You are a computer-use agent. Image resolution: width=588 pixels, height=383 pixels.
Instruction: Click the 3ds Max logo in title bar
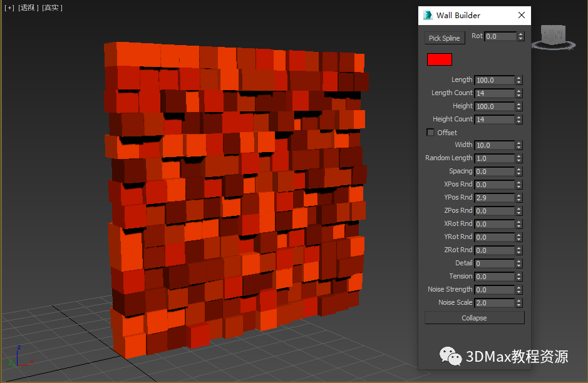tap(428, 16)
